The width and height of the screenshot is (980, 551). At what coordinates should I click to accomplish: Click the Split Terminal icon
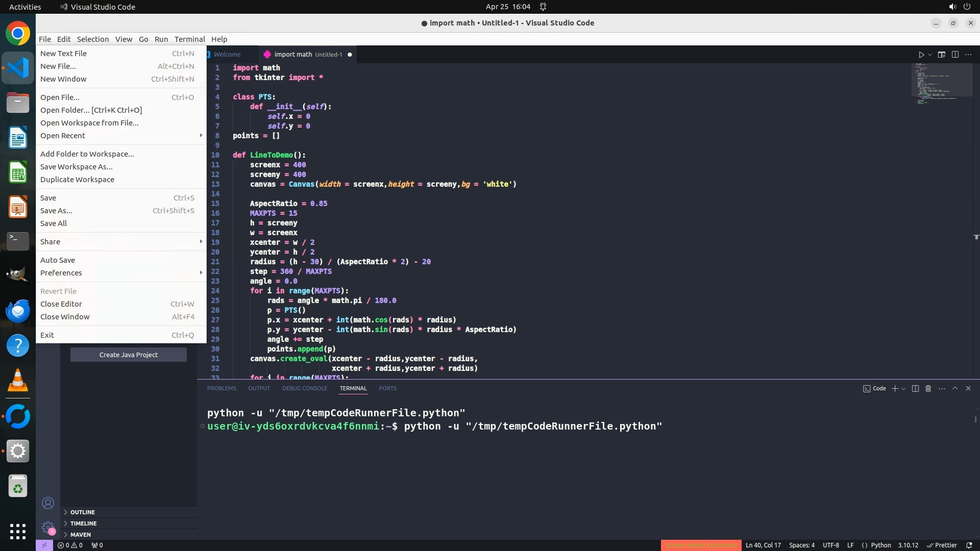pyautogui.click(x=915, y=389)
